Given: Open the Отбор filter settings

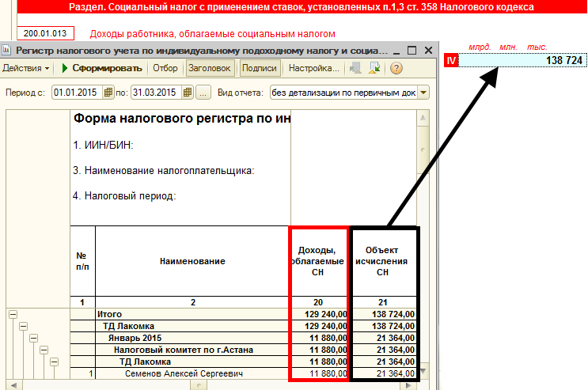Looking at the screenshot, I should 165,68.
